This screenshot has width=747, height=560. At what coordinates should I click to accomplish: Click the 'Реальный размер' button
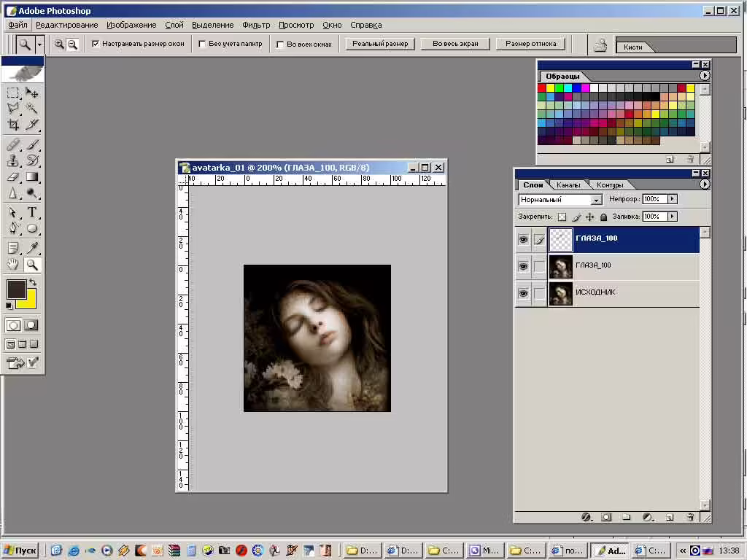pos(380,44)
